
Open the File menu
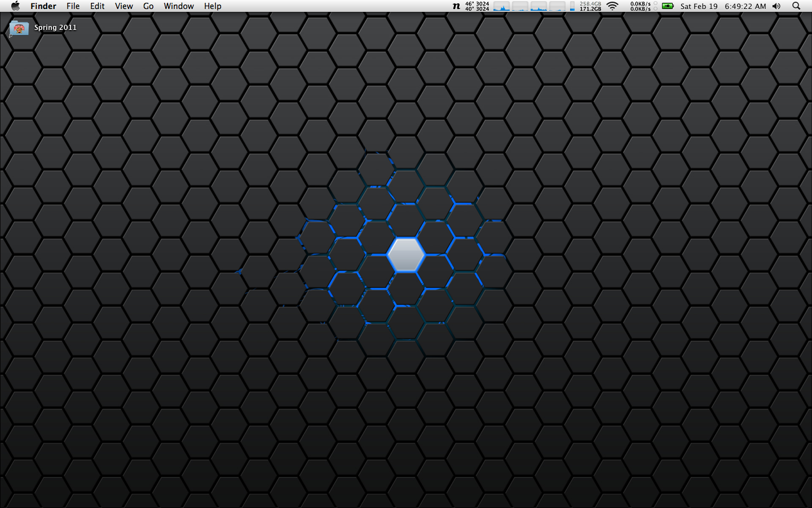(73, 6)
